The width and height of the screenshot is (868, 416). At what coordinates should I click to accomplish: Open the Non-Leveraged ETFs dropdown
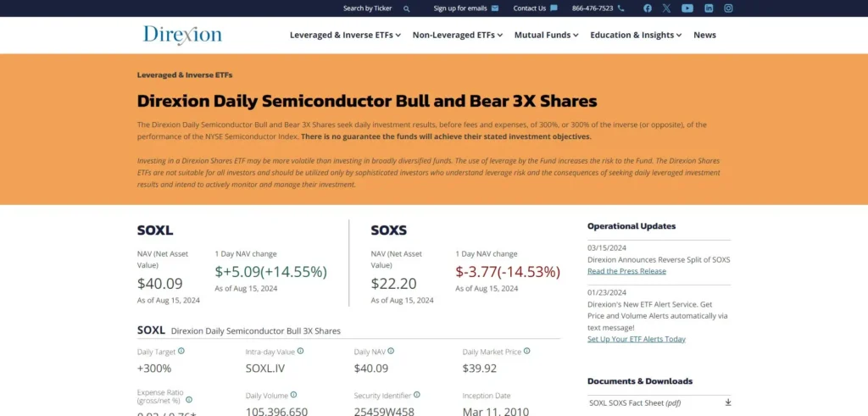457,36
